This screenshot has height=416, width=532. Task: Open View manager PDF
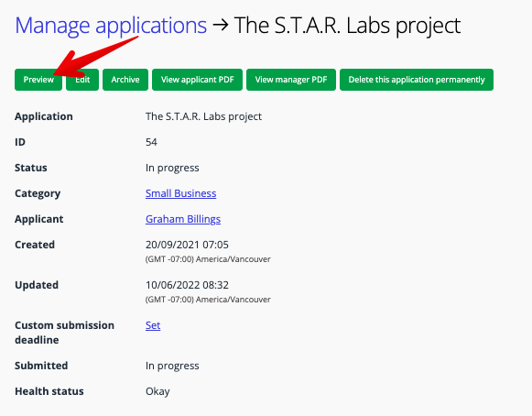[x=291, y=80]
